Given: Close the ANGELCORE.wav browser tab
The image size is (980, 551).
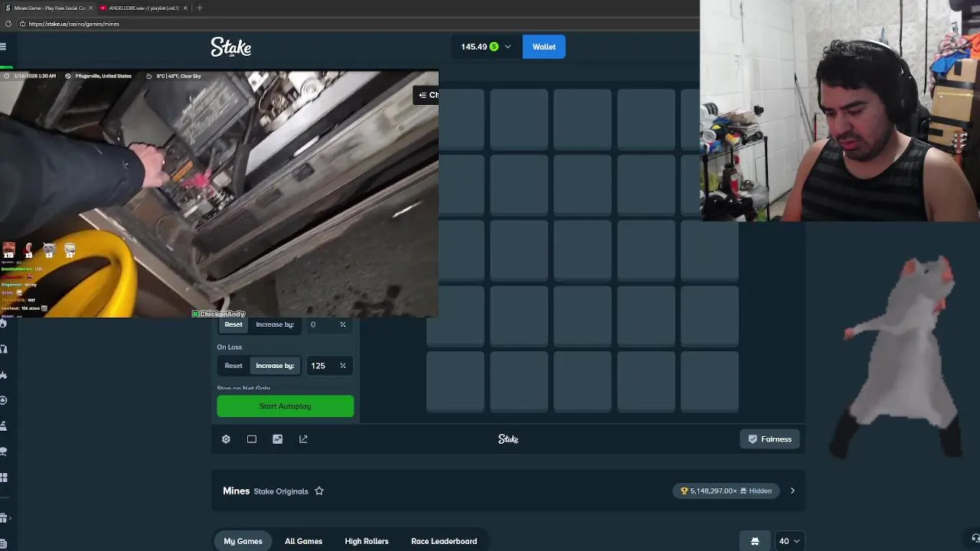Looking at the screenshot, I should point(185,8).
